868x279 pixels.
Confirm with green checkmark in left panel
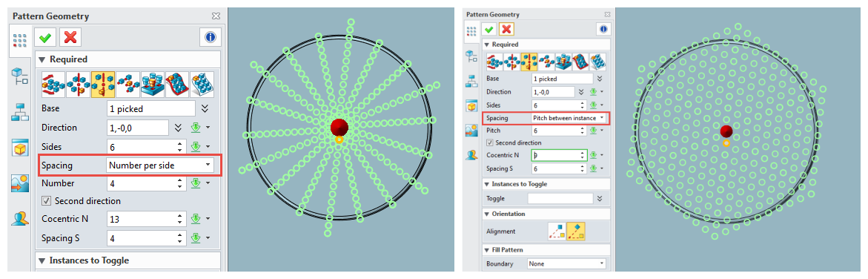pyautogui.click(x=45, y=38)
